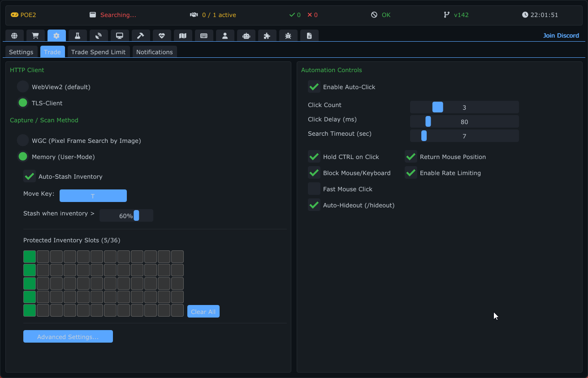
Task: Click Clear All protected slots
Action: [203, 312]
